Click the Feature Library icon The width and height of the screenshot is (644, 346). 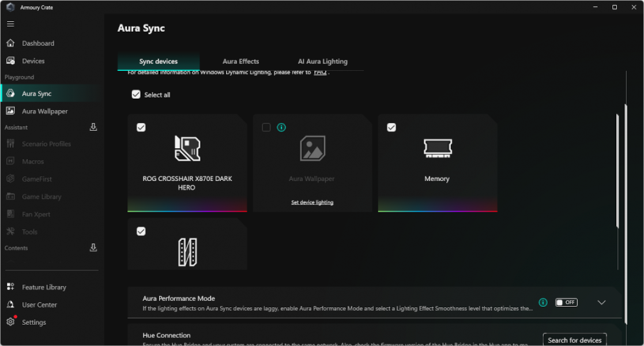click(x=10, y=287)
